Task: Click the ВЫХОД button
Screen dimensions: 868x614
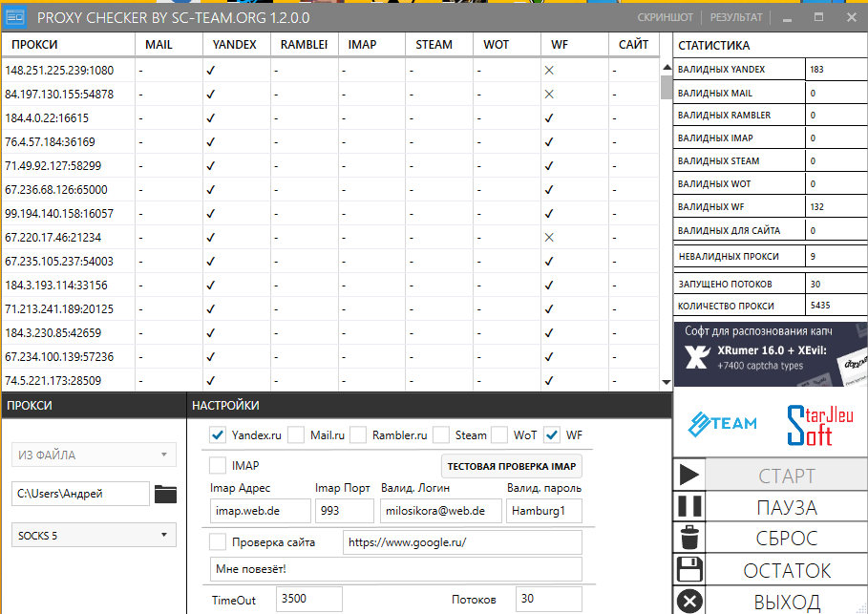Action: pos(787,602)
